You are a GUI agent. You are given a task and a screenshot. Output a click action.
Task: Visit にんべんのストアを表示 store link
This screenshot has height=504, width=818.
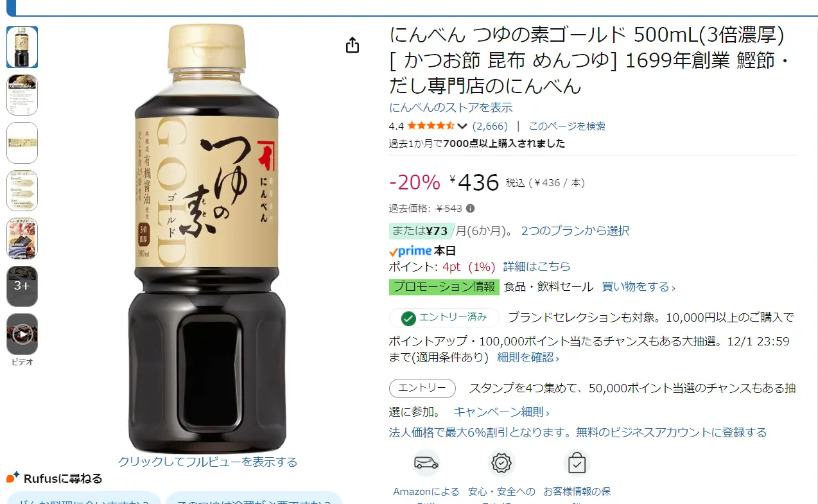pos(451,107)
